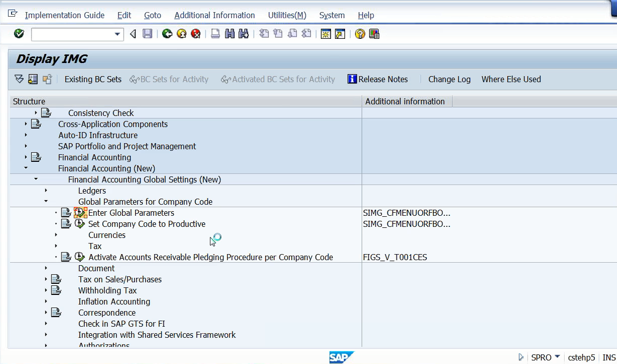Expand the Inflation Accounting node

[46, 301]
